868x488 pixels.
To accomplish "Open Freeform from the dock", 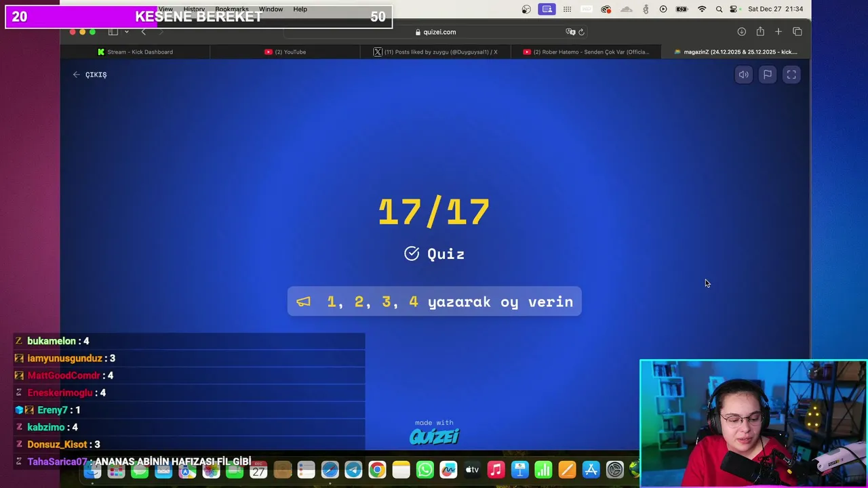I will click(x=448, y=470).
